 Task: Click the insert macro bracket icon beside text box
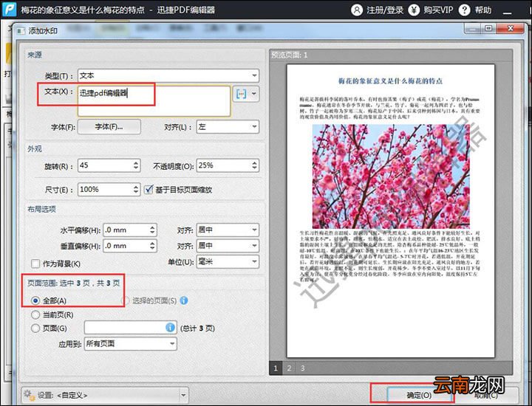pos(241,94)
